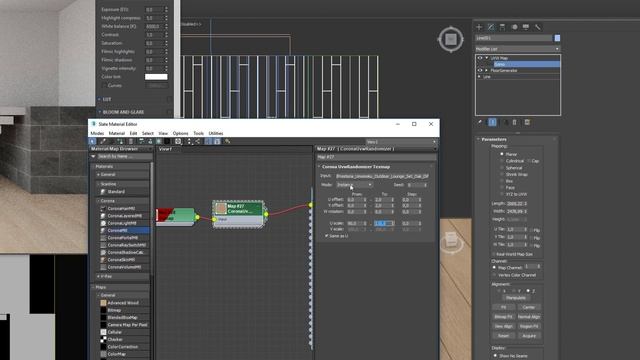This screenshot has width=640, height=360.
Task: Click Move Children icon in Slate toolbar
Action: [x=141, y=141]
